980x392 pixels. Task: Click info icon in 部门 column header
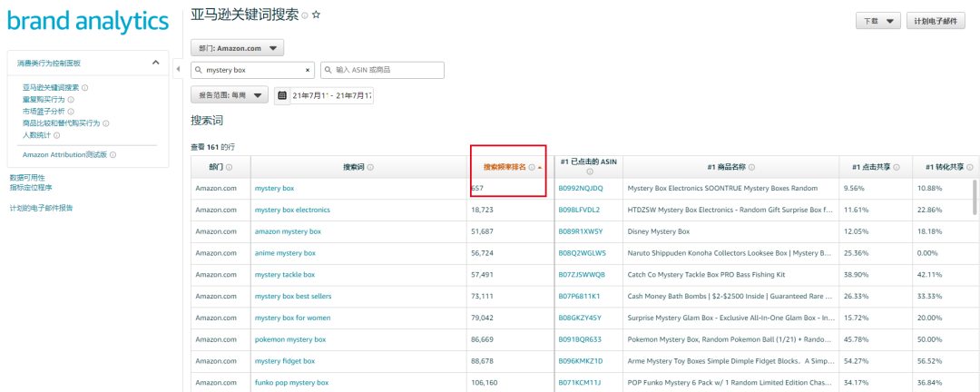(229, 167)
